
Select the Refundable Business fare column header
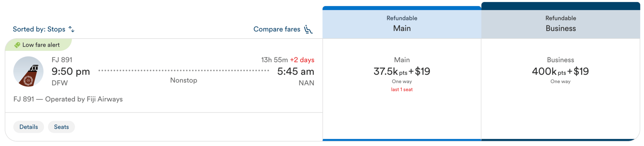click(x=560, y=23)
